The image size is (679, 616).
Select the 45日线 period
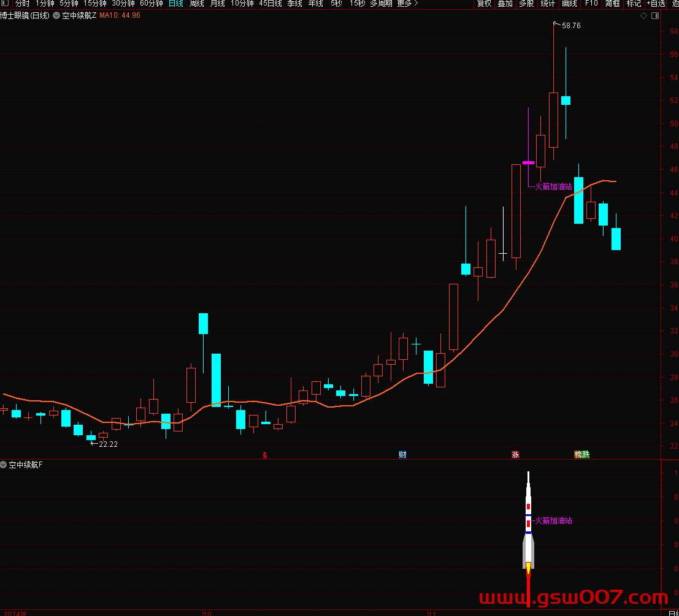pos(270,4)
